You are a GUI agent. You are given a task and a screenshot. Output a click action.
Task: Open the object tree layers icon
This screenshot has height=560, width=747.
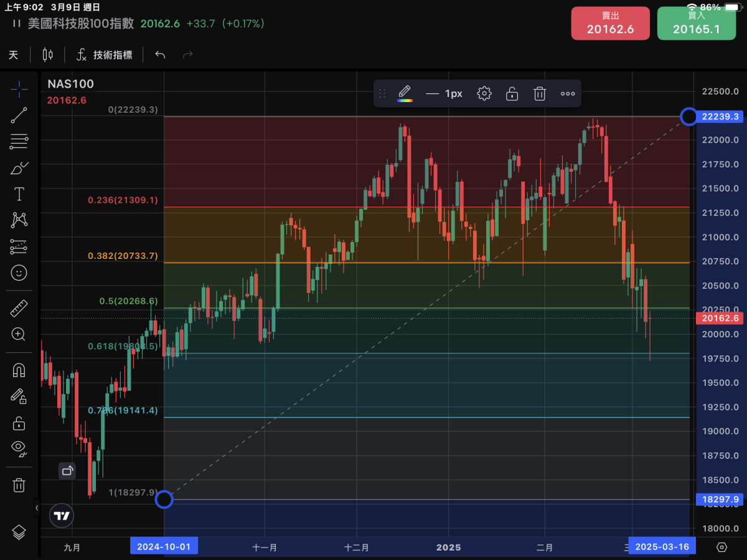(19, 533)
